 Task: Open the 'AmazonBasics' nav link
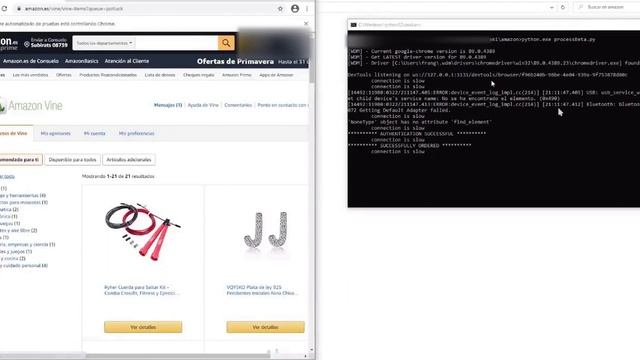pos(82,61)
